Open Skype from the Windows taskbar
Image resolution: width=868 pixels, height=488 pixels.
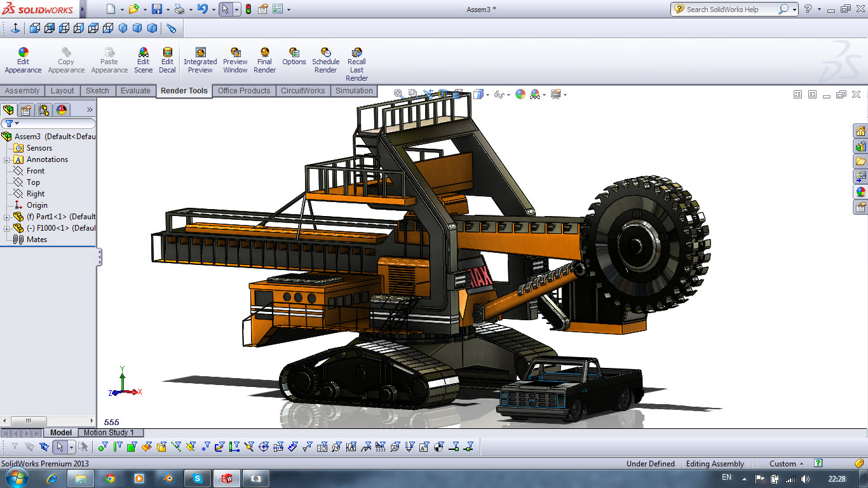pyautogui.click(x=198, y=478)
